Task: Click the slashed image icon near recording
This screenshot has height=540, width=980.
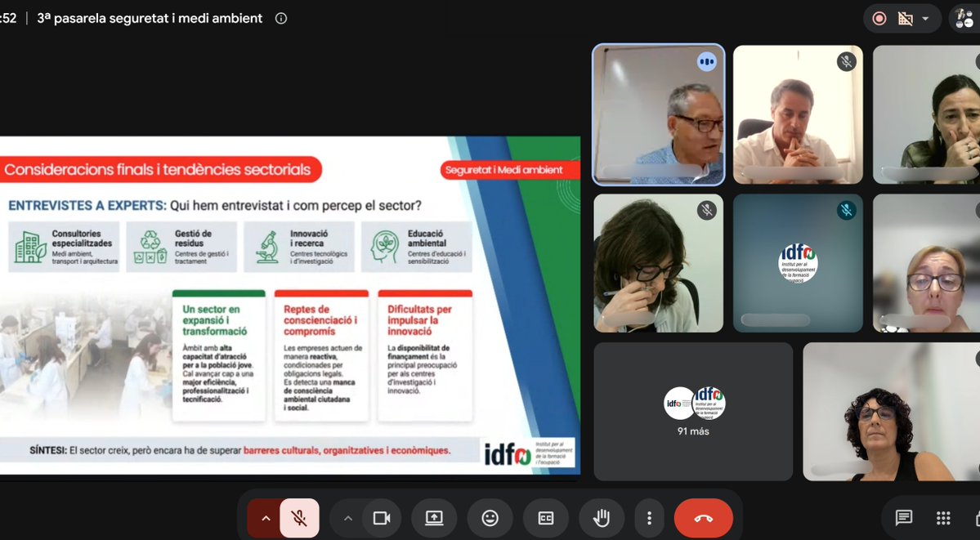Action: click(x=906, y=19)
